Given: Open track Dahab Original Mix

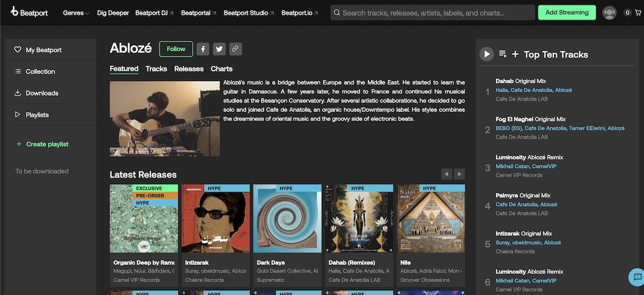Looking at the screenshot, I should click(521, 81).
